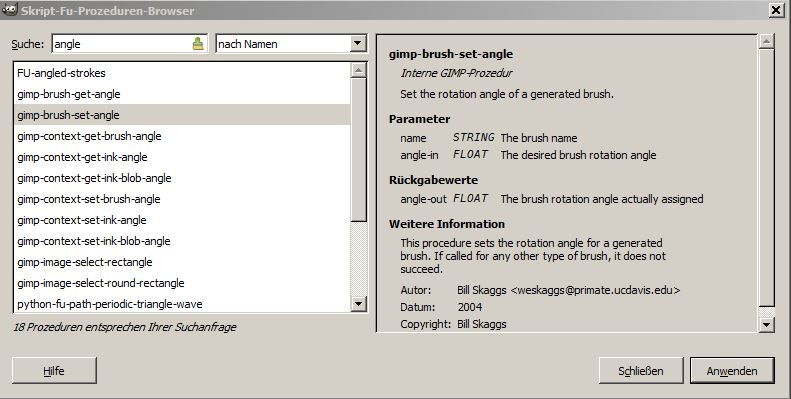Viewport: 791px width, 399px height.
Task: Select python-fu-path-periodic-triangle-wave entry
Action: coord(182,304)
